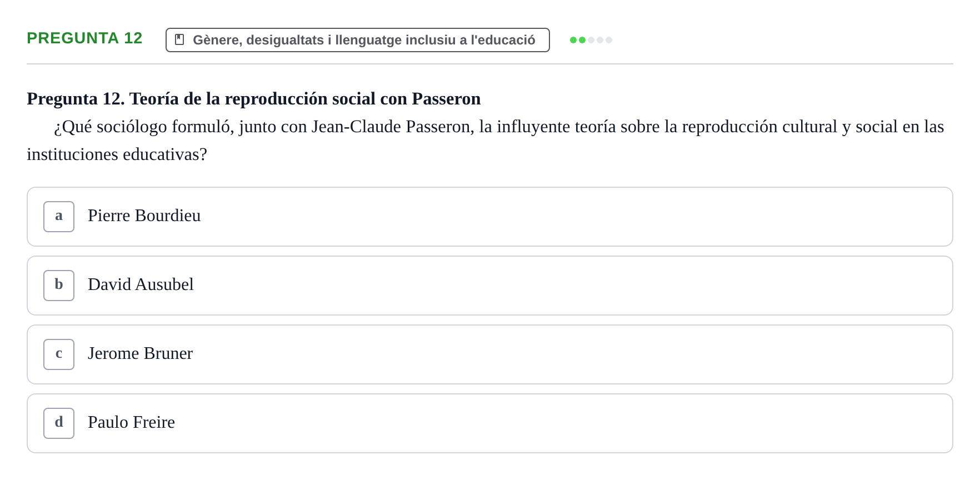Click the question text about Jean-Claude Passeron
This screenshot has width=980, height=480.
coord(486,140)
